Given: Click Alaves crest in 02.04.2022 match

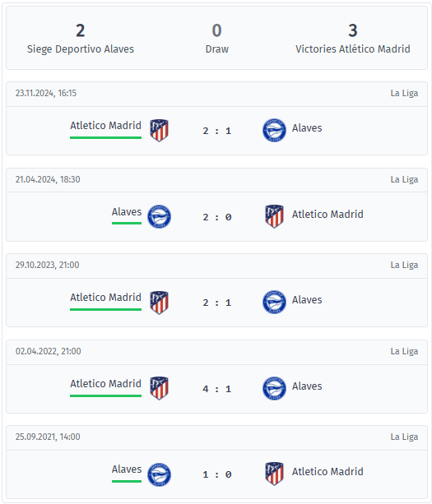Looking at the screenshot, I should 274,388.
